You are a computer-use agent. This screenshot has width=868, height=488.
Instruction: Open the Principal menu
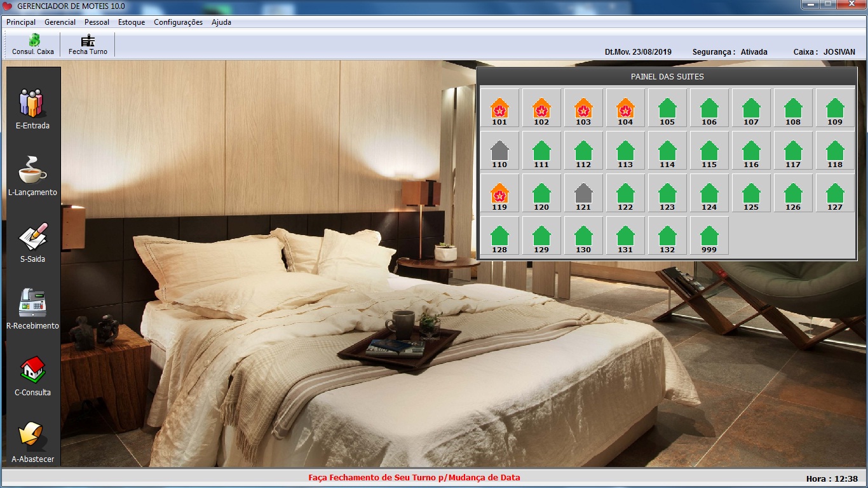pyautogui.click(x=21, y=22)
